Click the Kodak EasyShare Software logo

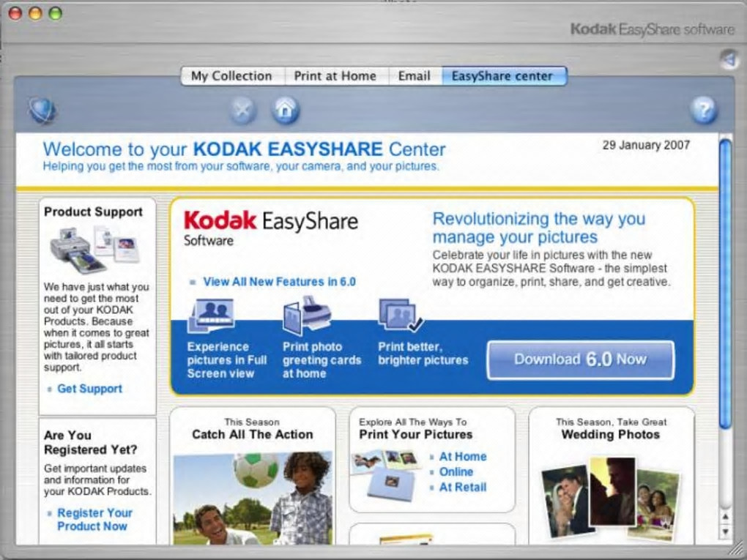(270, 228)
